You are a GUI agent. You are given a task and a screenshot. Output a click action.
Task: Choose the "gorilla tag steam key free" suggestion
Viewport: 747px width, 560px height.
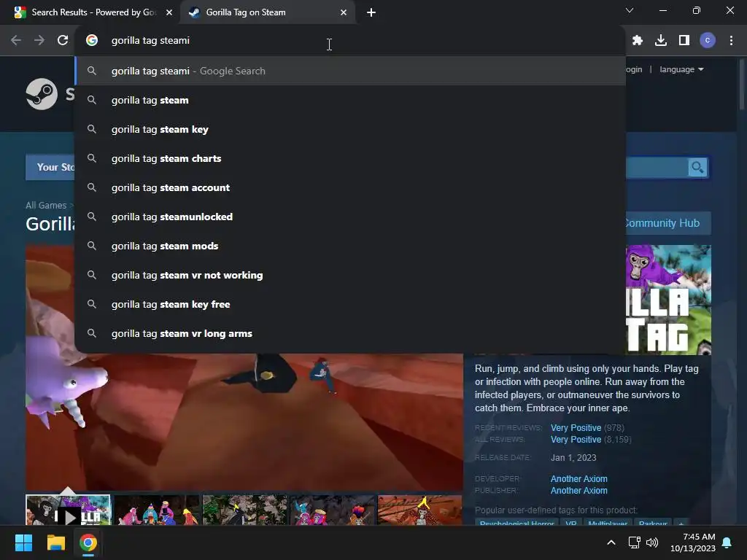[350, 304]
